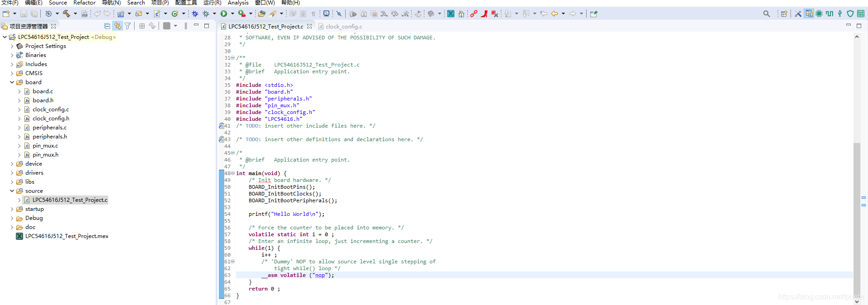Open the Run button dropdown arrow
The image size is (868, 305).
pos(232,14)
